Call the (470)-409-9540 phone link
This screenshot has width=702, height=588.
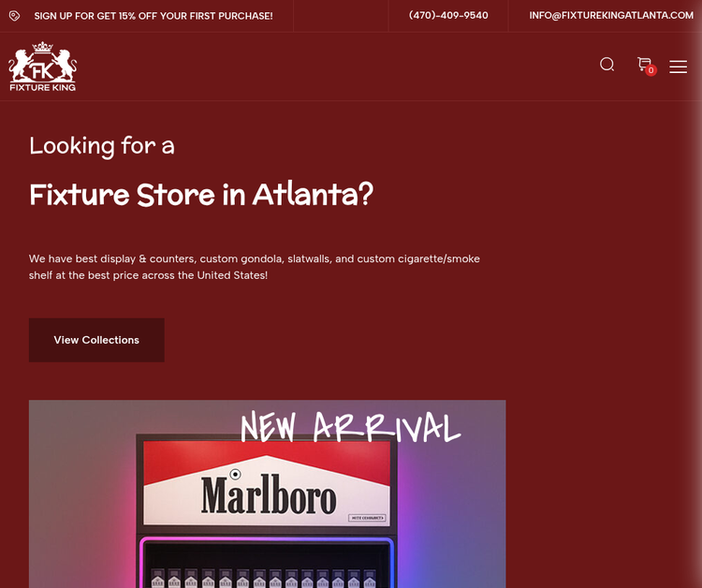(448, 16)
